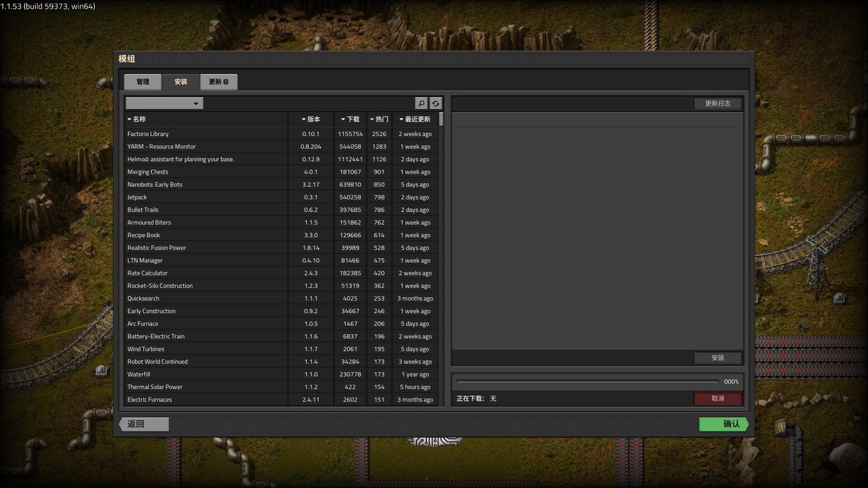Click the refresh mod list icon
This screenshot has height=488, width=868.
tap(435, 103)
